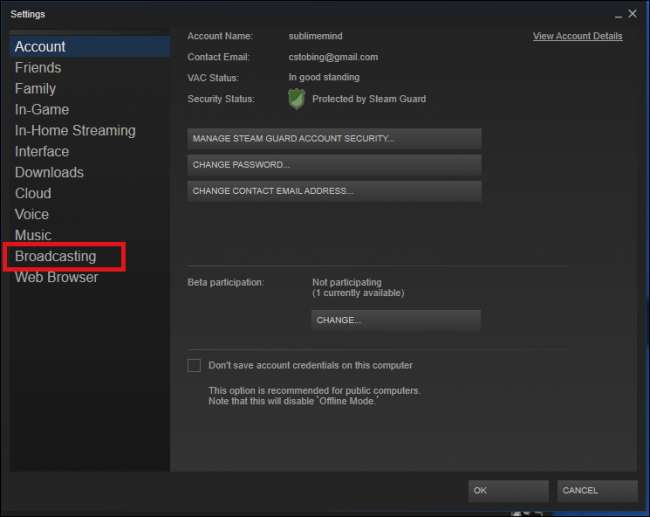Close the Settings window

tap(633, 14)
